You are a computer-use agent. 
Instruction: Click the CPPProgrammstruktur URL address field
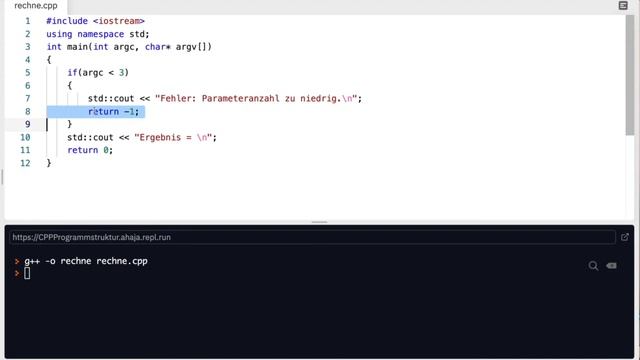click(312, 237)
